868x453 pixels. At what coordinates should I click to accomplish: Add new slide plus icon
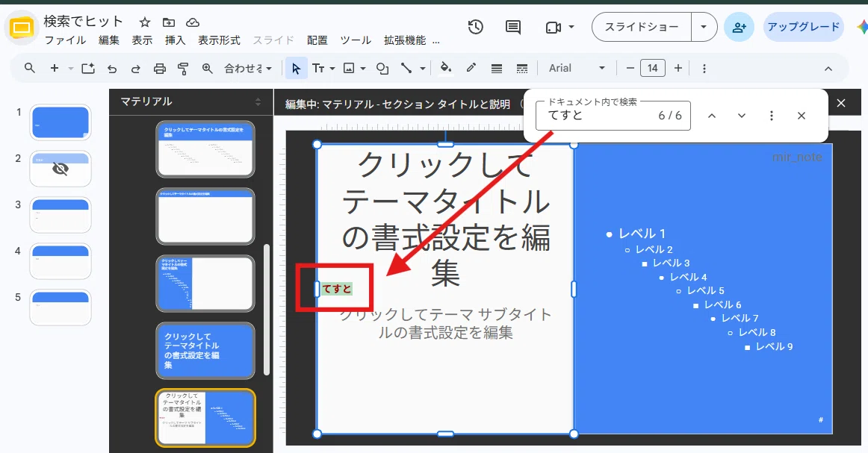(x=55, y=68)
